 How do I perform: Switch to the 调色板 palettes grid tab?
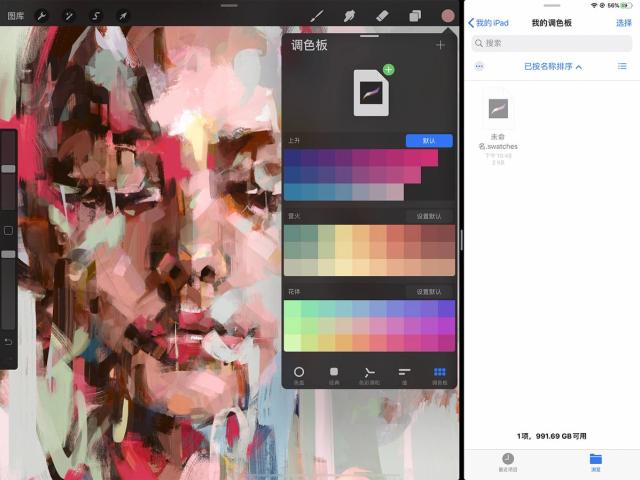(x=440, y=375)
